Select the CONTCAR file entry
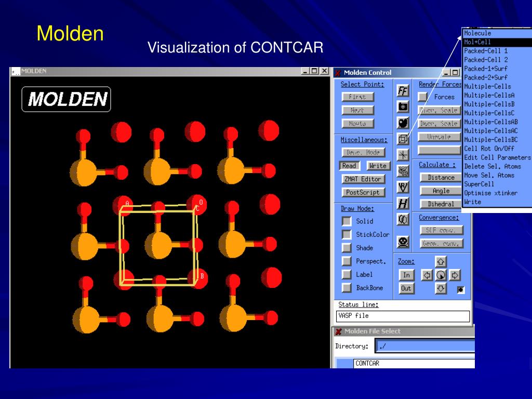The height and width of the screenshot is (399, 532). pos(414,363)
